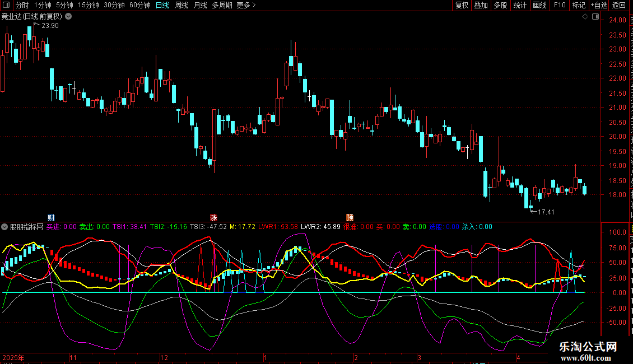Click the TSI3: -47.52 indicator value
The height and width of the screenshot is (364, 633).
point(208,227)
